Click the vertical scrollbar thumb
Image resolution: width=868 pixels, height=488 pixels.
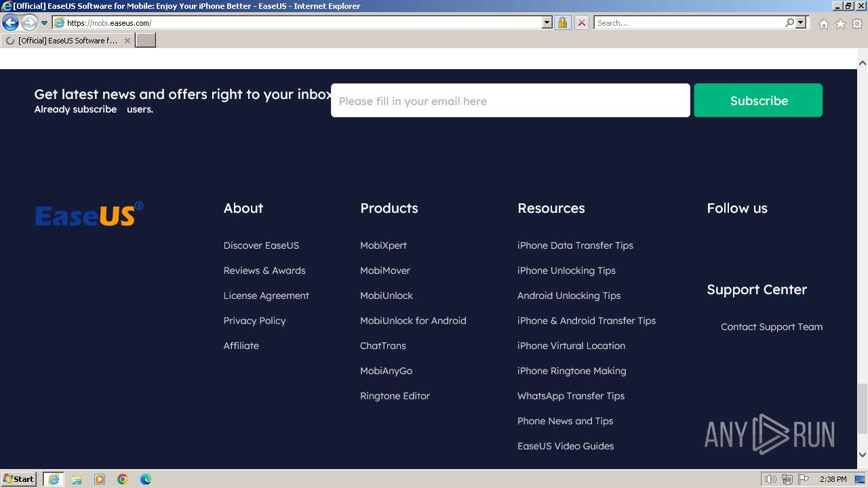tap(863, 407)
